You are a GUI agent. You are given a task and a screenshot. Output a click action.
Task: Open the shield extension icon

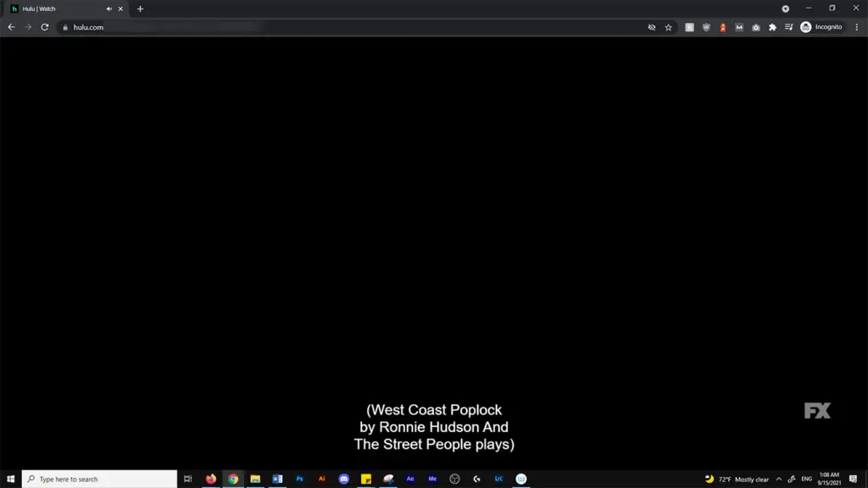tap(706, 27)
